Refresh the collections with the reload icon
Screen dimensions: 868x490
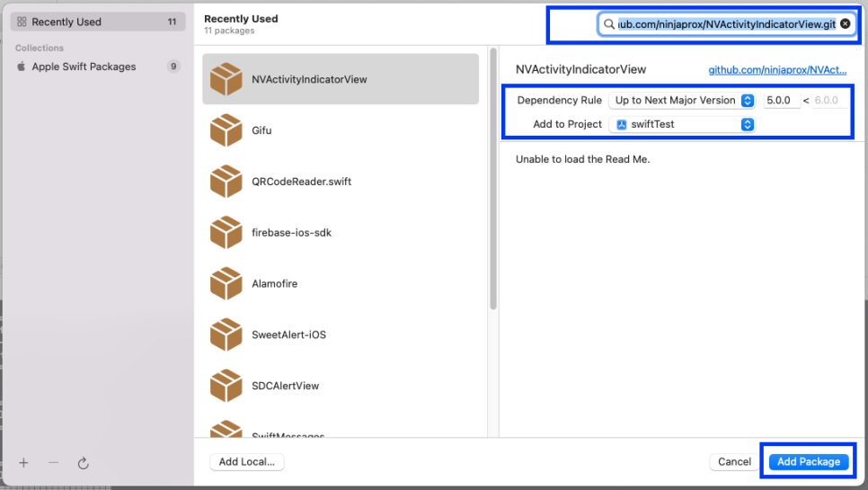pos(83,463)
